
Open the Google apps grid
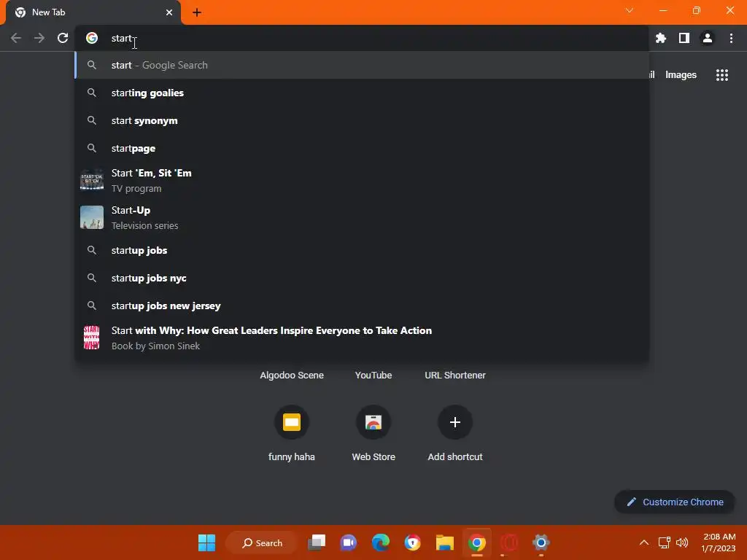(722, 75)
